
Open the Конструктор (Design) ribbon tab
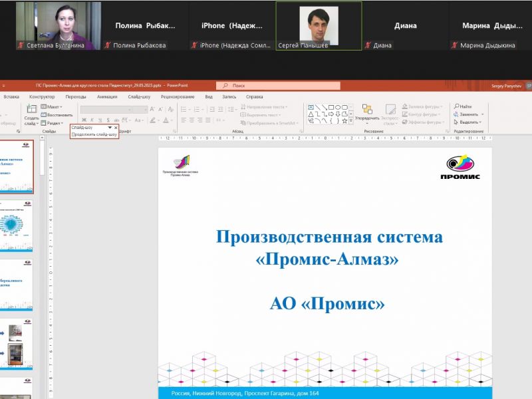42,96
